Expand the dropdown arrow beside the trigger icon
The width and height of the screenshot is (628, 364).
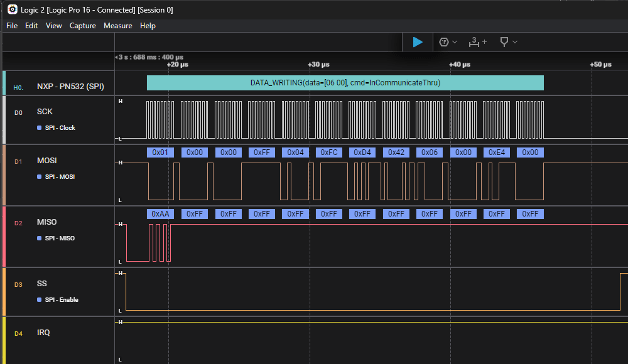[x=455, y=42]
